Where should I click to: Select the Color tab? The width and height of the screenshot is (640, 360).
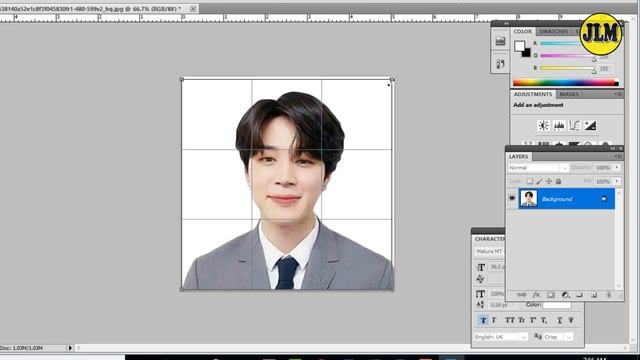[x=523, y=31]
